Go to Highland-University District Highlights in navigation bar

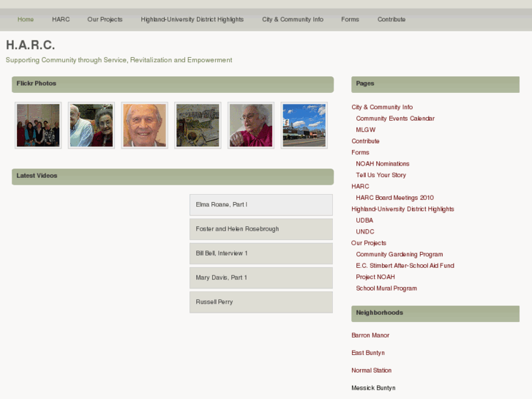[192, 19]
